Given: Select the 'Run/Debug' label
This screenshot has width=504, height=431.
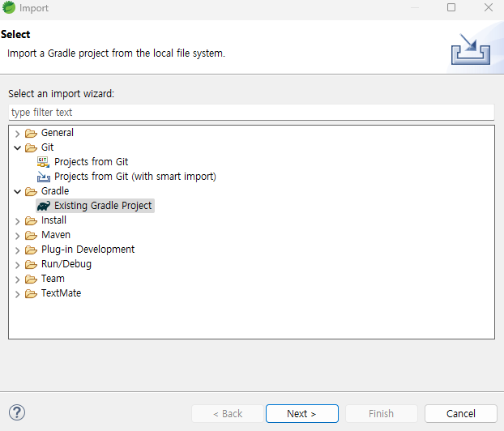Looking at the screenshot, I should click(x=66, y=264).
